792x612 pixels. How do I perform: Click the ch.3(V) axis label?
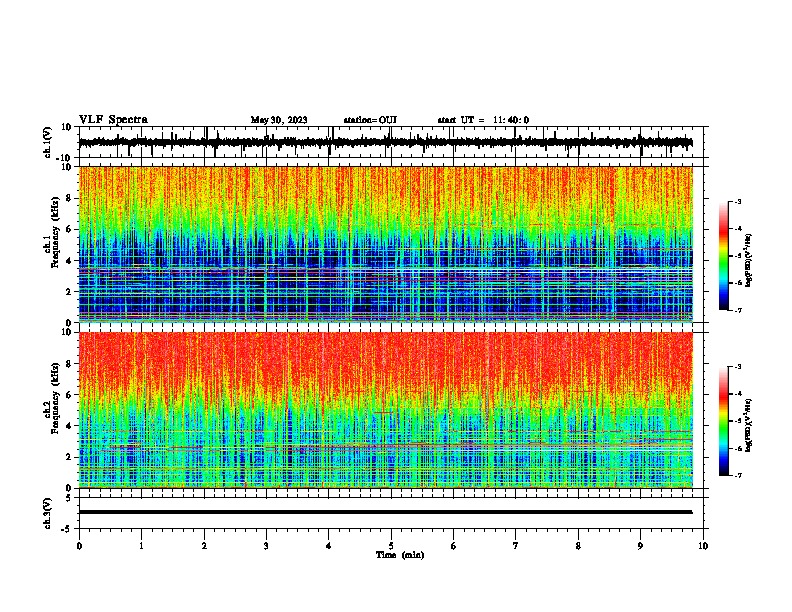pyautogui.click(x=48, y=514)
